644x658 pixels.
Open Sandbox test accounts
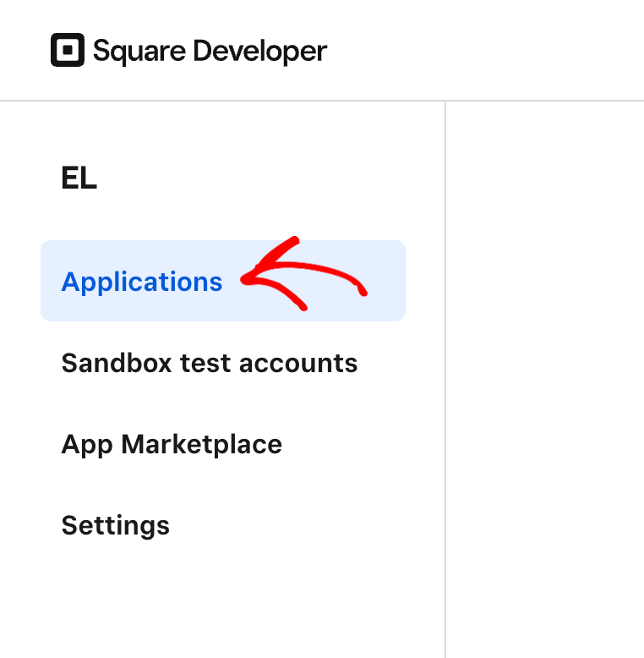[x=209, y=363]
